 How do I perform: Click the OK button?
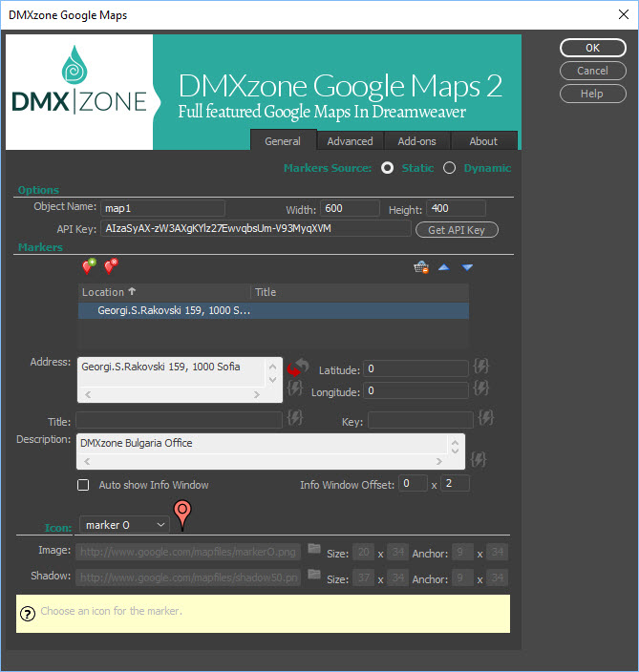pos(593,48)
